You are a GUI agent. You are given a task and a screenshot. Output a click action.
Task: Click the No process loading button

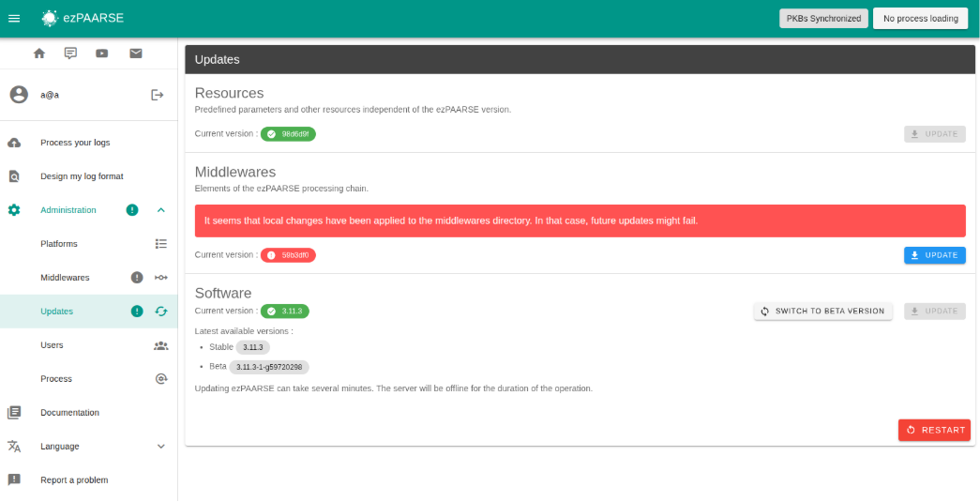point(921,18)
